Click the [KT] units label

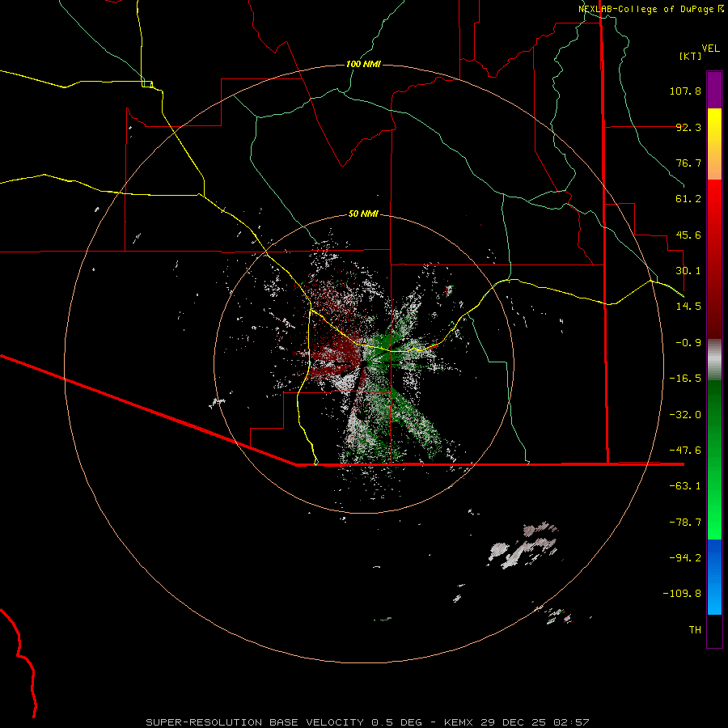pyautogui.click(x=691, y=56)
